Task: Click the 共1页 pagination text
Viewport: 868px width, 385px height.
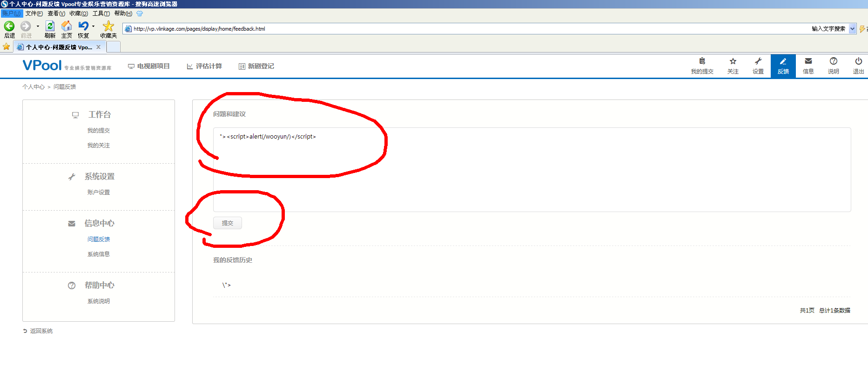Action: (x=807, y=311)
